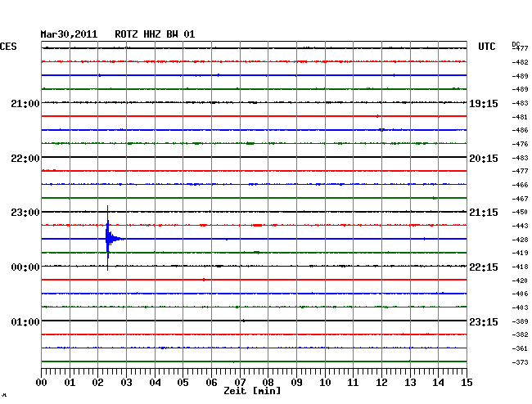Click the "00:00" local time label
The height and width of the screenshot is (404, 532).
[25, 267]
